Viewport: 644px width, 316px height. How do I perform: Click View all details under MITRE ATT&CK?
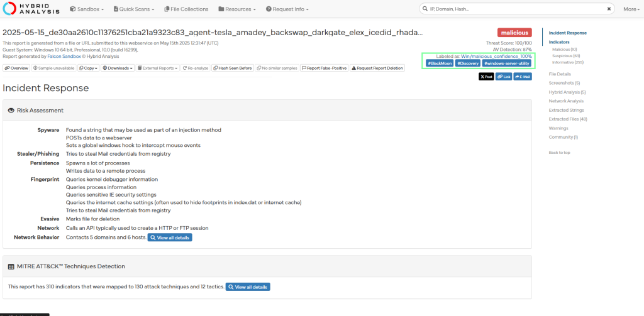click(x=248, y=287)
